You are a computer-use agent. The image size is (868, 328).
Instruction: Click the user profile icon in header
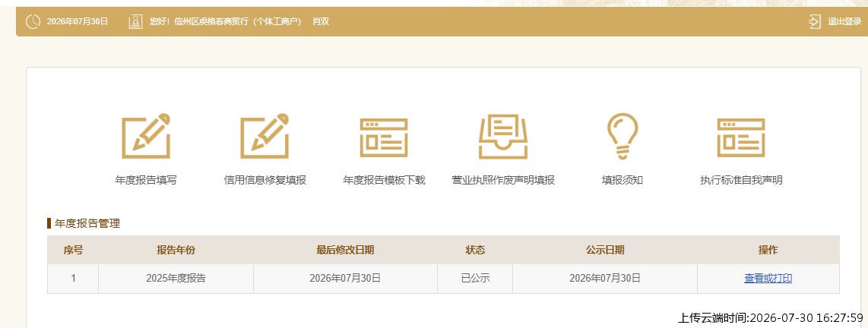point(135,21)
